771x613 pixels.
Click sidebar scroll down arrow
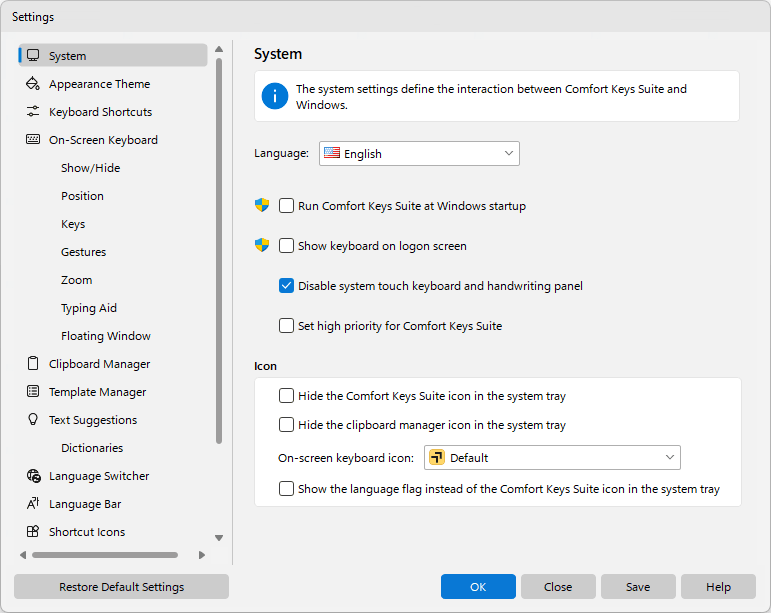[219, 538]
